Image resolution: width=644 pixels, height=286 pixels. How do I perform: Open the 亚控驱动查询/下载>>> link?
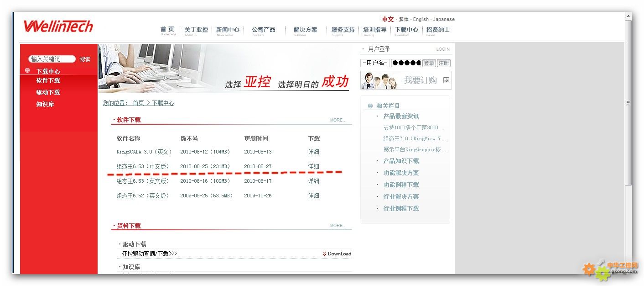pos(150,254)
